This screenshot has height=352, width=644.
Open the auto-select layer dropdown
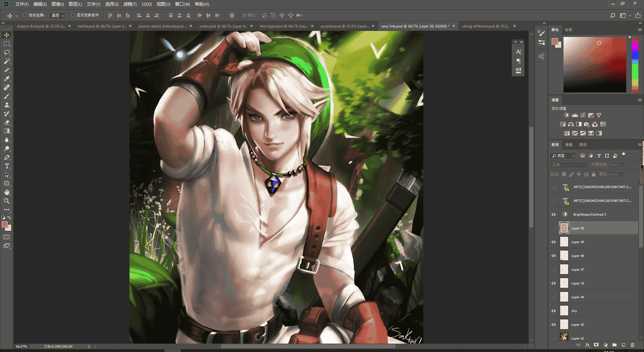(x=57, y=15)
